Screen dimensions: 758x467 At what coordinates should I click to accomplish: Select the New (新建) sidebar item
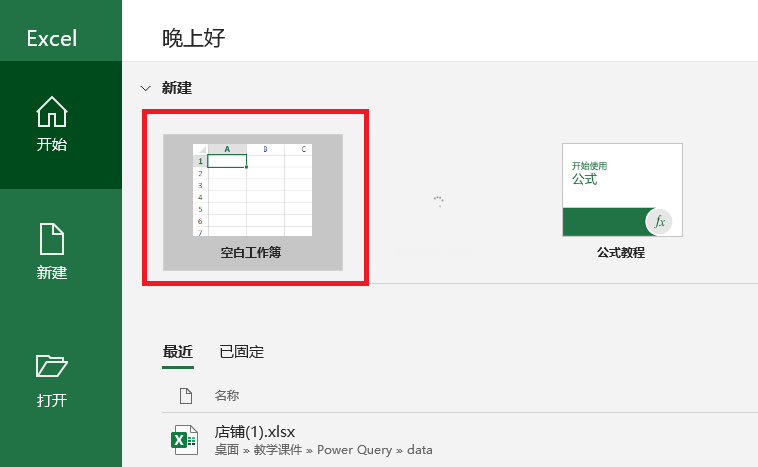52,251
